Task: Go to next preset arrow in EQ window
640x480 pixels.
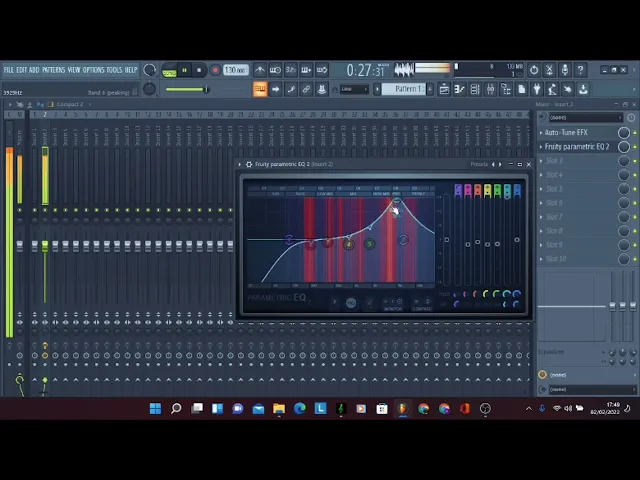Action: pyautogui.click(x=500, y=164)
